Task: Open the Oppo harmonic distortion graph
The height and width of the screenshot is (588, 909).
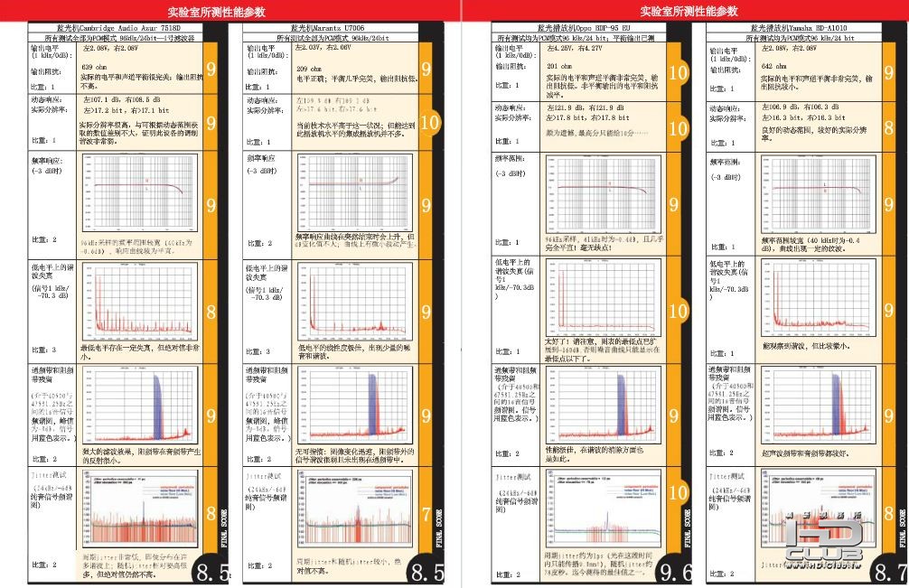Action: tap(603, 298)
